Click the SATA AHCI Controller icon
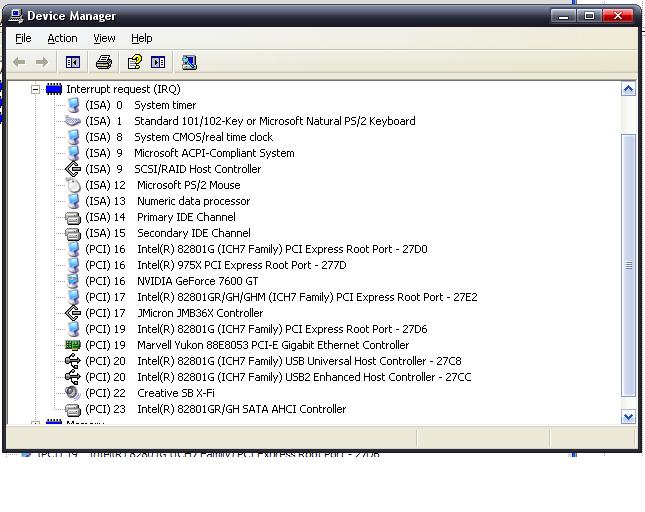This screenshot has height=512, width=645. click(x=73, y=410)
